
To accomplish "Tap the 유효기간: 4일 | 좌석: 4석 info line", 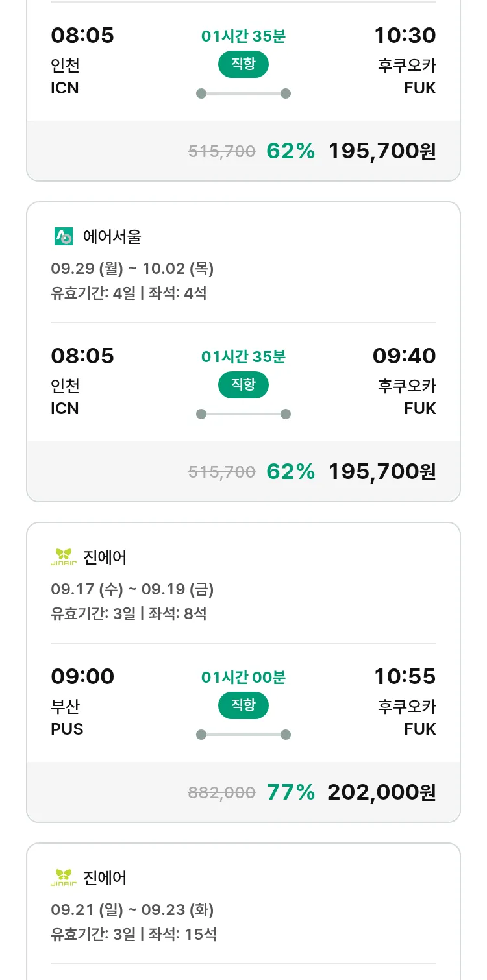I will tap(129, 293).
